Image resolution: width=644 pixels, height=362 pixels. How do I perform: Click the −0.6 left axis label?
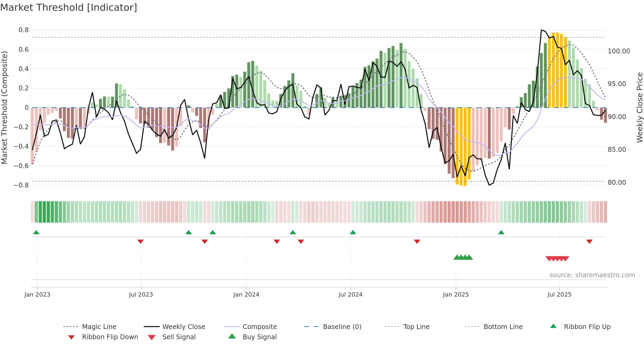coord(21,166)
